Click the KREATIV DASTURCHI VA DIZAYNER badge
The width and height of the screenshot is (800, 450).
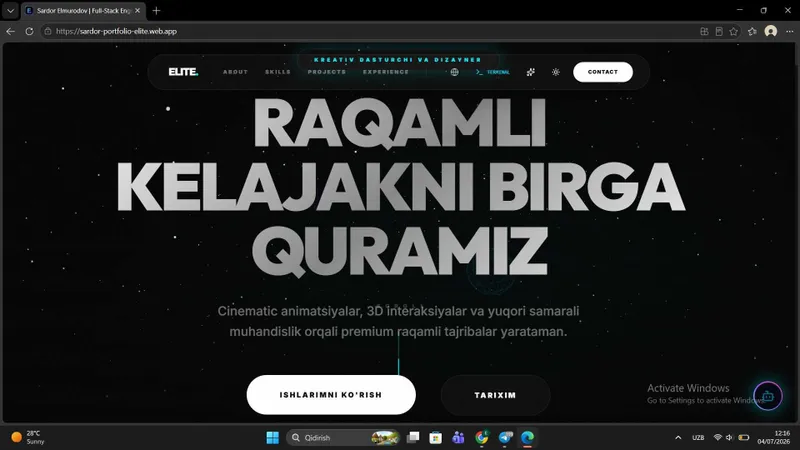point(398,60)
